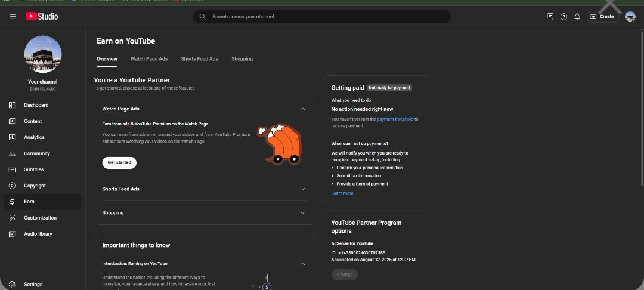Image resolution: width=644 pixels, height=290 pixels.
Task: Expand the Shopping section chevron
Action: click(302, 213)
